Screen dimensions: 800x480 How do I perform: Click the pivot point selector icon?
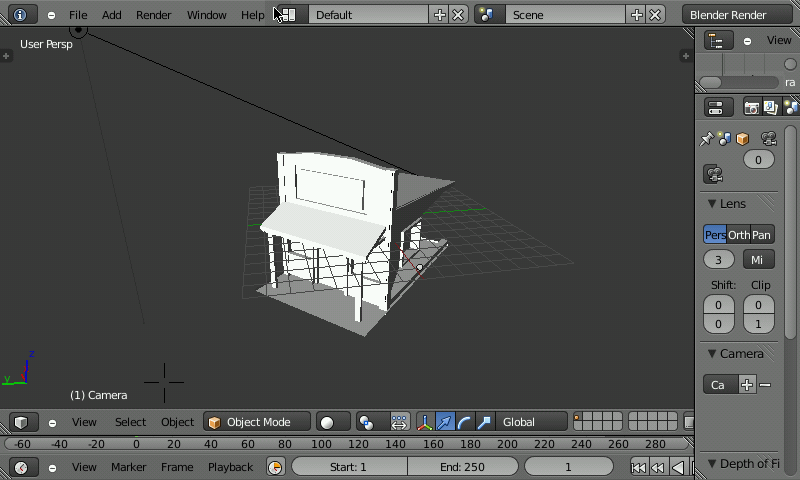coord(367,422)
